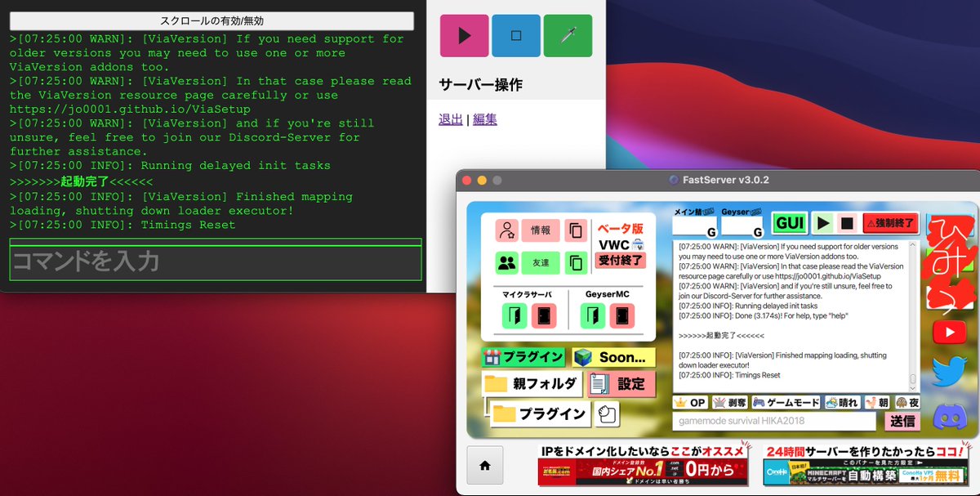Open the プラグイン folder button under 親フォルダ
Image resolution: width=980 pixels, height=496 pixels.
click(541, 413)
